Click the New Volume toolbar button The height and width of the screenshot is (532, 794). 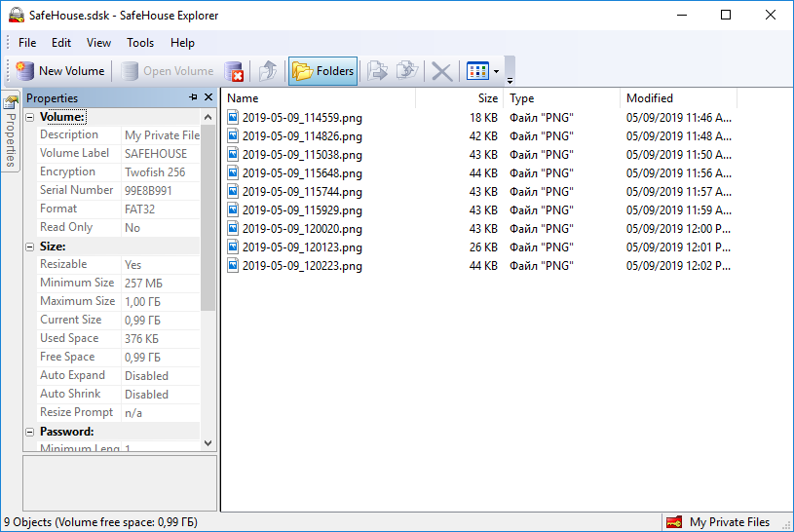tap(60, 71)
